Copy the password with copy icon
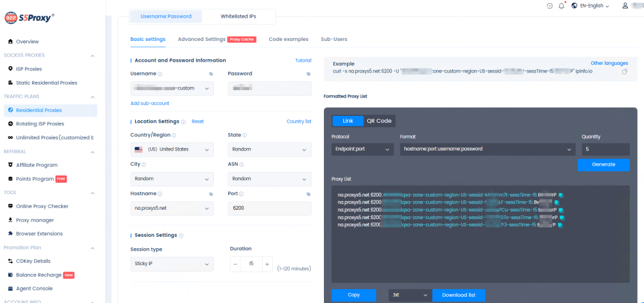644x303 pixels. [308, 74]
